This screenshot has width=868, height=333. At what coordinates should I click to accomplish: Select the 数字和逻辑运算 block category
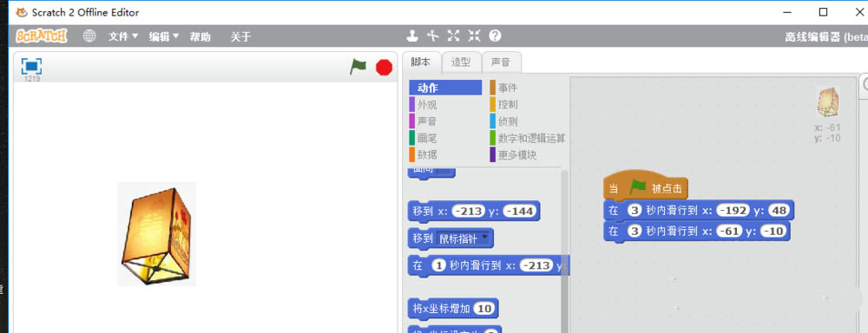coord(528,138)
